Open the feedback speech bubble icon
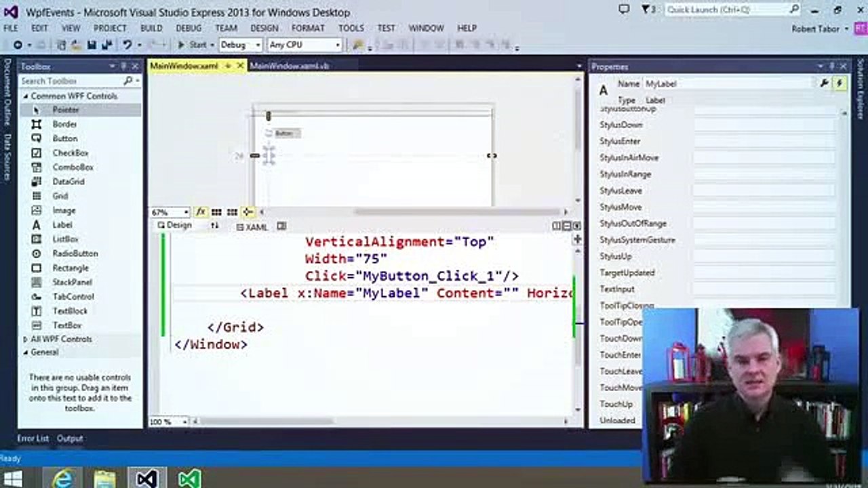 (x=624, y=9)
